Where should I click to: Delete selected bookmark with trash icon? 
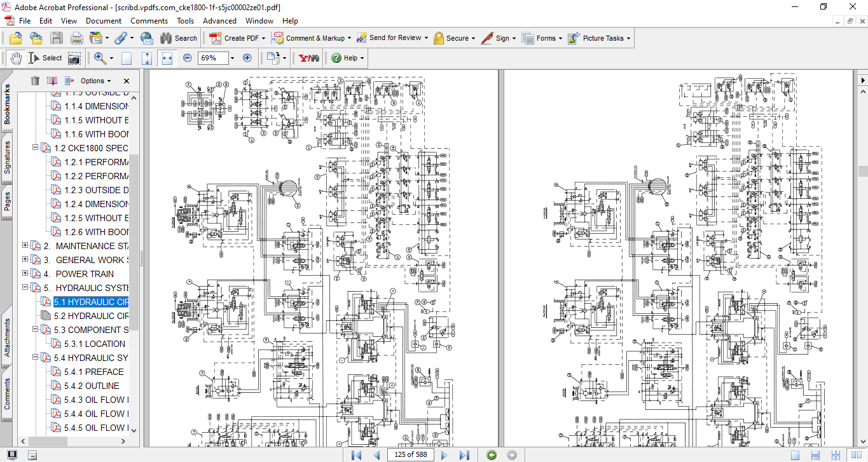35,81
